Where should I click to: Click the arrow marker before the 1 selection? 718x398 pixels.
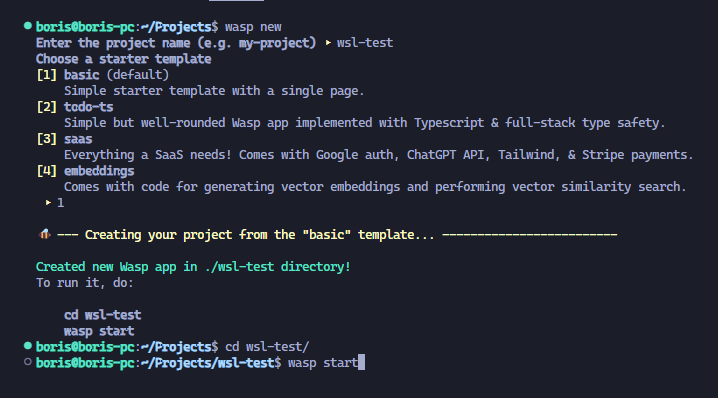point(48,202)
